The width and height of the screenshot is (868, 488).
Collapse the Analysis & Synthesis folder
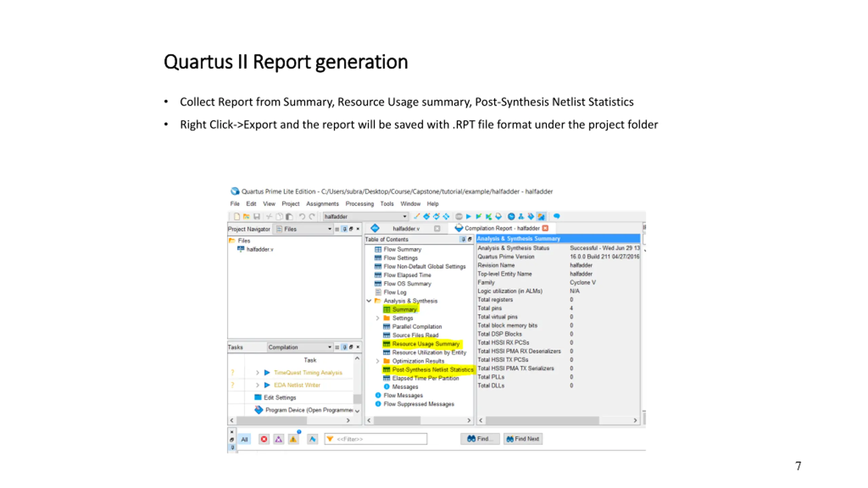coord(369,301)
